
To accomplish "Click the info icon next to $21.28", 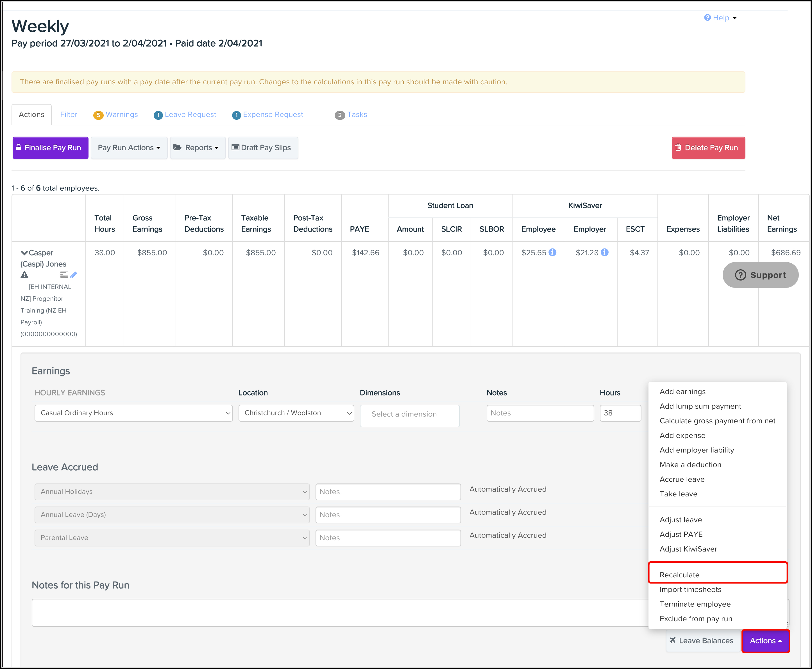I will click(x=605, y=252).
